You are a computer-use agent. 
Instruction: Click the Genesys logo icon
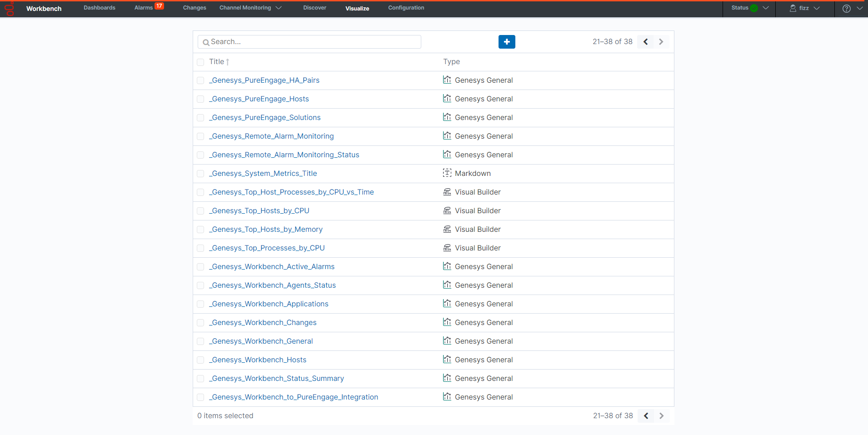pos(9,9)
